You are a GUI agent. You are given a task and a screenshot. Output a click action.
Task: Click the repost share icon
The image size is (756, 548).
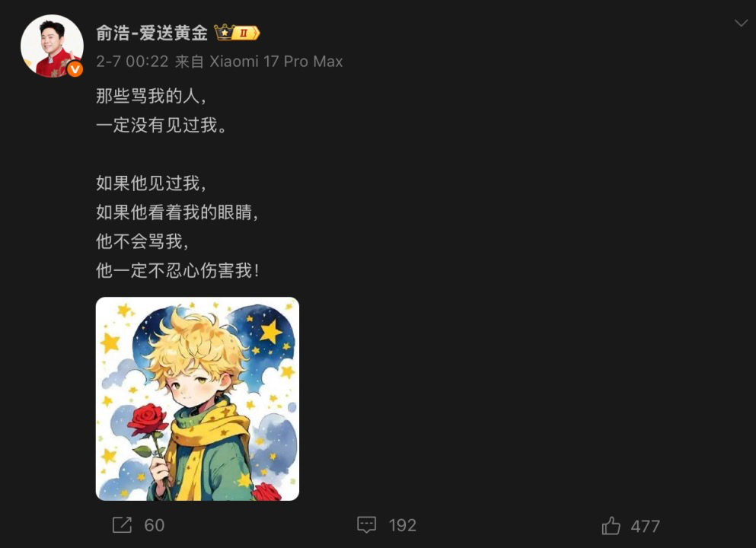122,525
